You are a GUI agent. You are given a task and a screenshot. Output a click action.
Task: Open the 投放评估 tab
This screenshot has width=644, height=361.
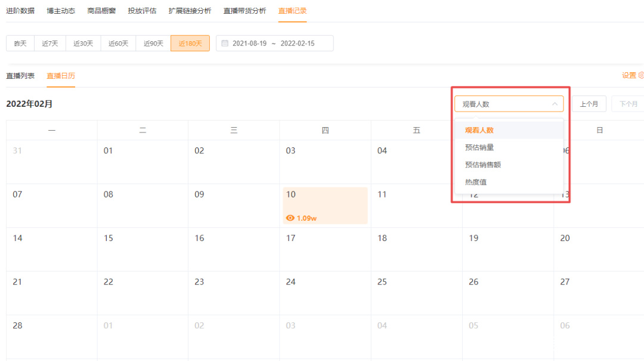142,11
